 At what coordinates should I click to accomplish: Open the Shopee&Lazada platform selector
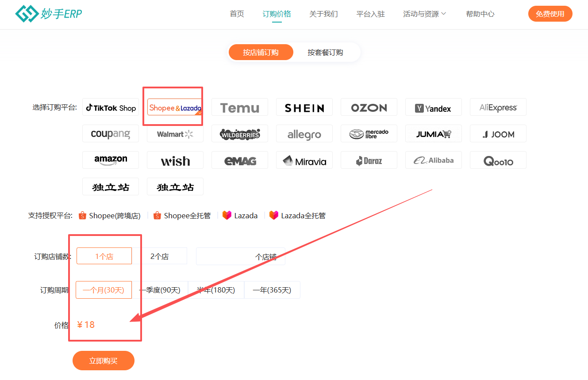(174, 107)
